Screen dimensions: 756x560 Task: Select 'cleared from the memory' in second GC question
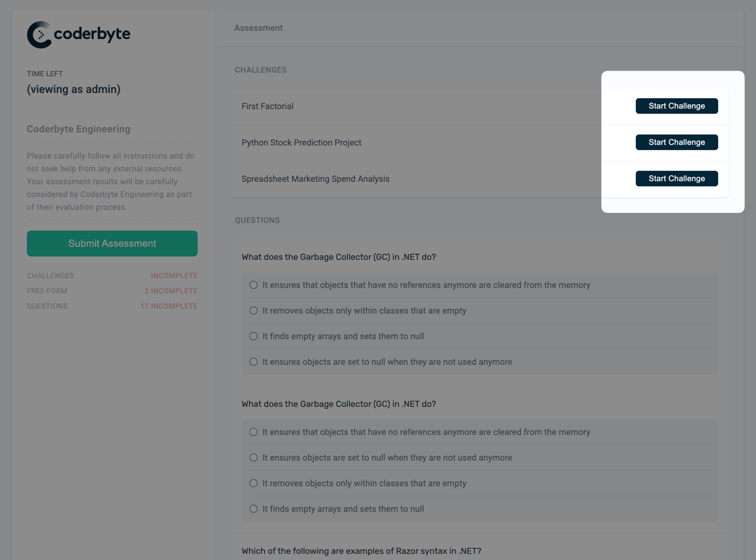click(254, 432)
